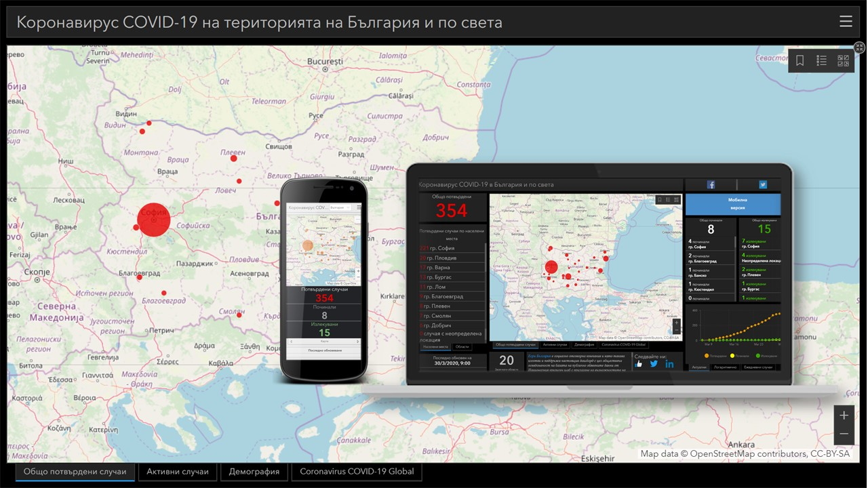Viewport: 868px width, 488px height.
Task: Select the Демография tab
Action: pos(254,472)
